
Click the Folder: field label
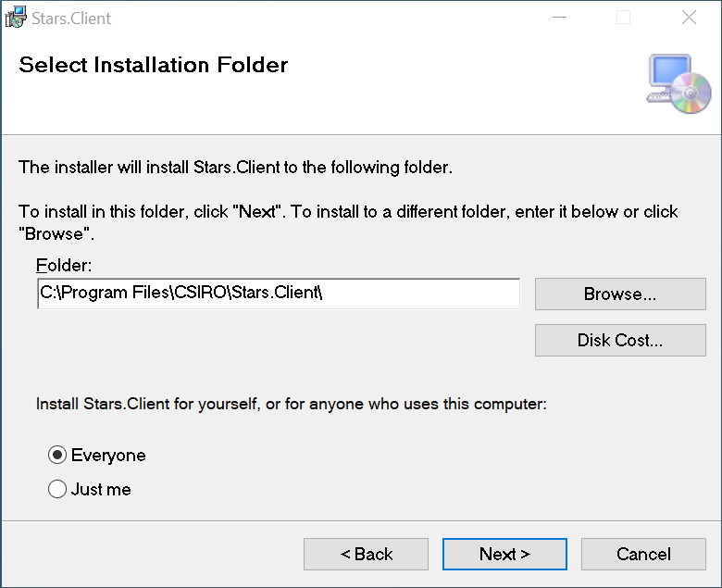[x=65, y=266]
